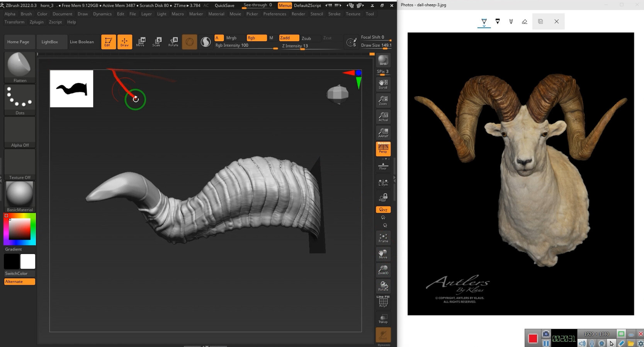Adjust the Draw Size slider
This screenshot has height=347, width=644.
click(376, 46)
